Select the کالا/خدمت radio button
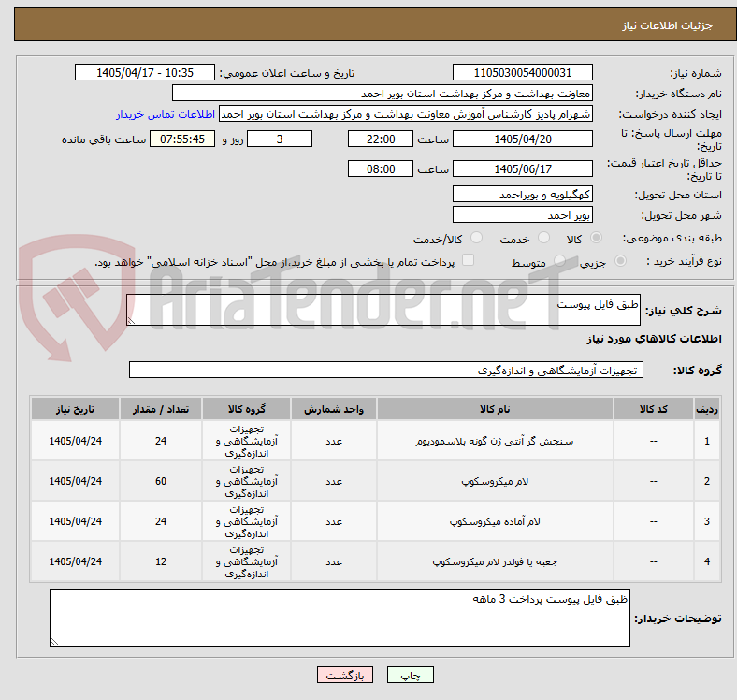The height and width of the screenshot is (700, 737). [476, 238]
